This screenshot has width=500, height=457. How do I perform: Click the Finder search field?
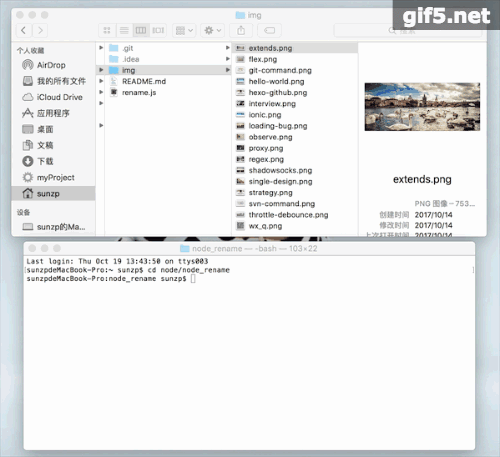point(407,30)
